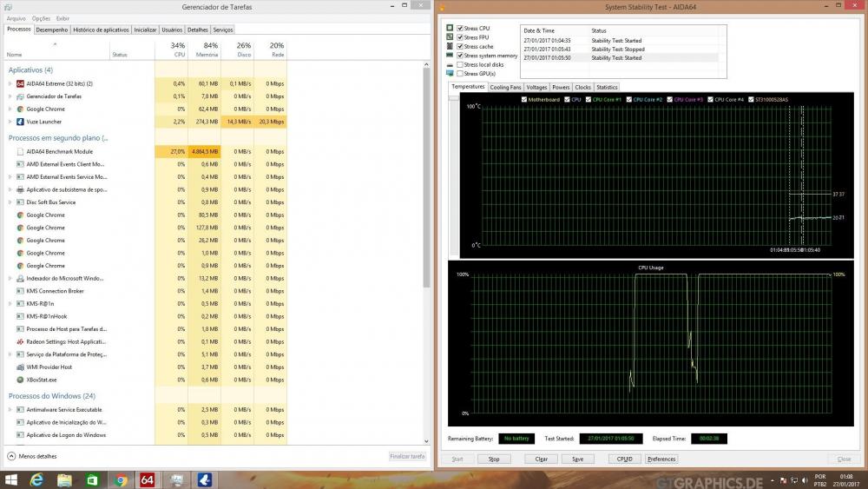The image size is (868, 489).
Task: Uncheck the Stress CPU checkbox
Action: pyautogui.click(x=460, y=29)
